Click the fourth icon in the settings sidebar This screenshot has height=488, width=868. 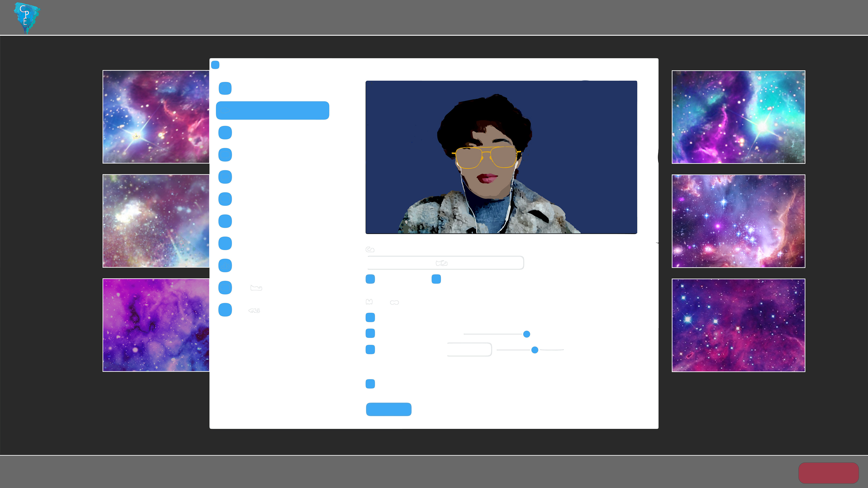click(225, 155)
